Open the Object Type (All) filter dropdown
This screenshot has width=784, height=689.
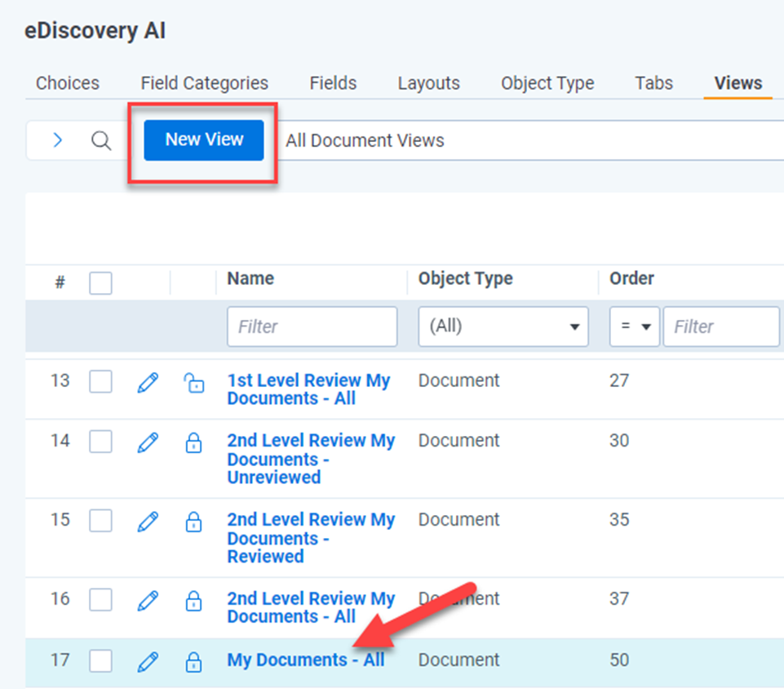503,327
